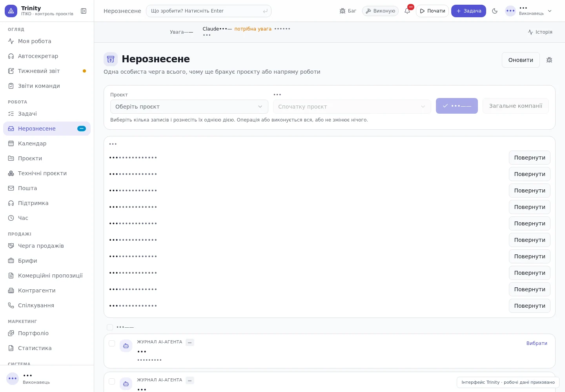This screenshot has height=392, width=565.
Task: Click the Звіти команди clipboard icon
Action: (11, 86)
